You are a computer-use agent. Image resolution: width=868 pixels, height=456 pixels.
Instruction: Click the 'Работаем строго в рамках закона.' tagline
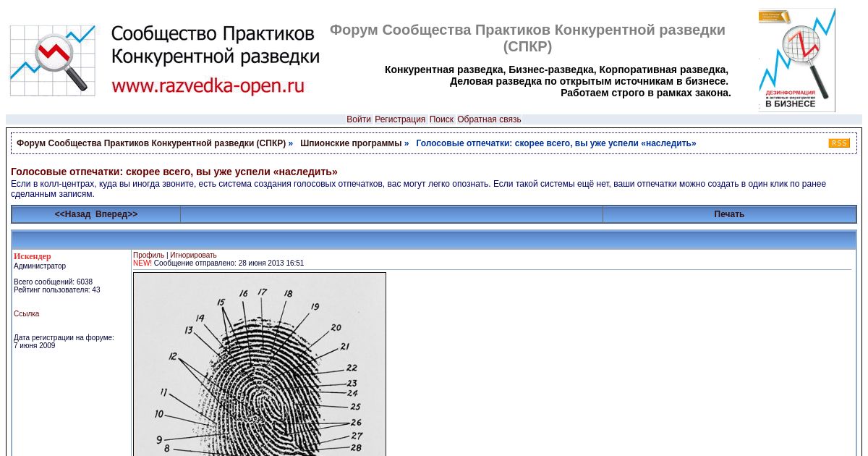click(x=646, y=93)
